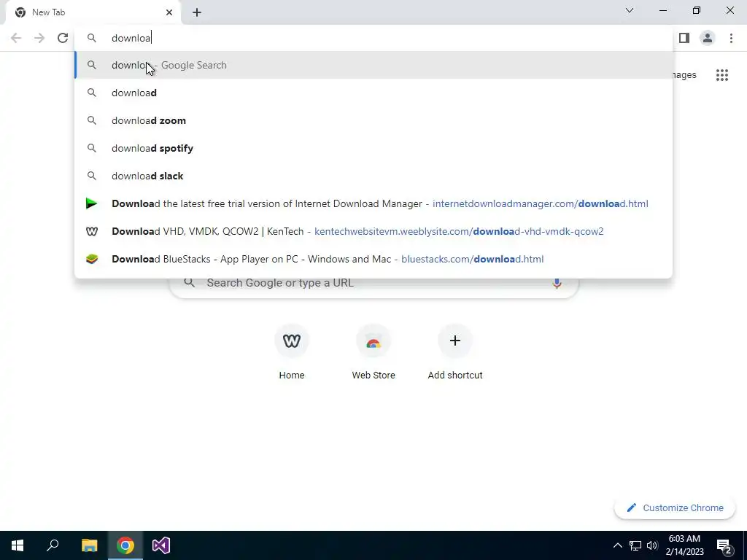Open Windows taskbar search
The image size is (747, 560).
point(53,545)
